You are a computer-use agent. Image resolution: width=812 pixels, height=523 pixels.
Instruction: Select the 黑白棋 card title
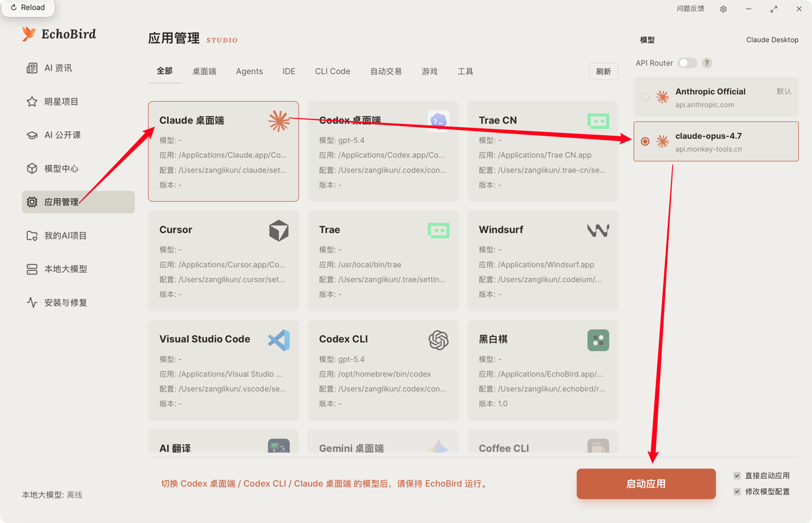(493, 339)
